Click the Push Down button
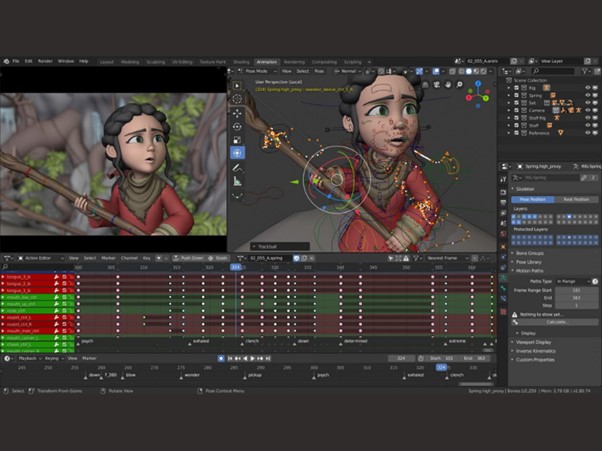The width and height of the screenshot is (602, 451). point(188,258)
